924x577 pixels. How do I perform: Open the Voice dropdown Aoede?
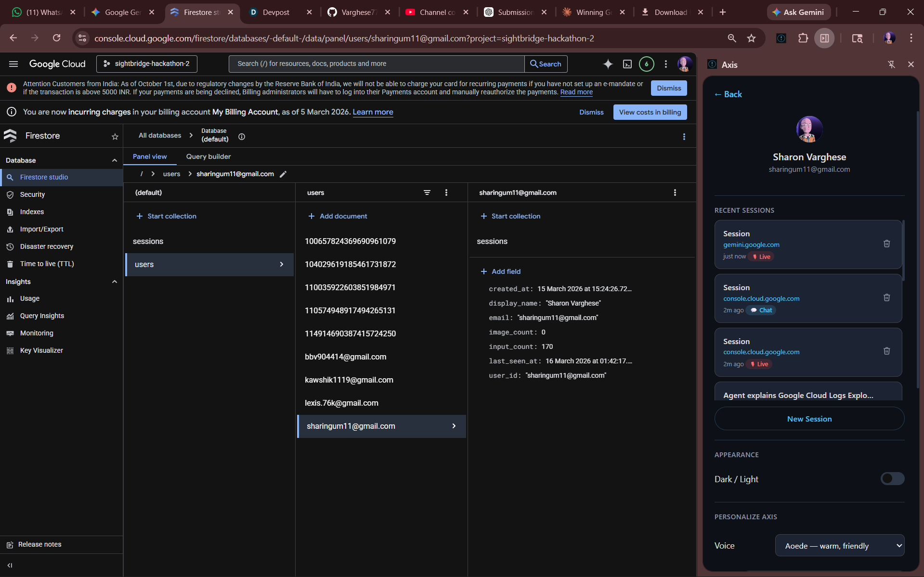839,545
